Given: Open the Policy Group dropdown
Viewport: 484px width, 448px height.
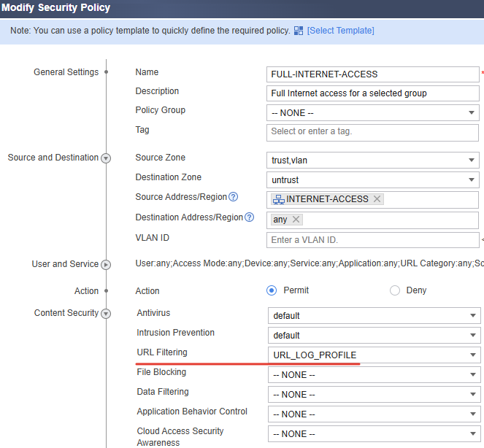Looking at the screenshot, I should point(373,113).
